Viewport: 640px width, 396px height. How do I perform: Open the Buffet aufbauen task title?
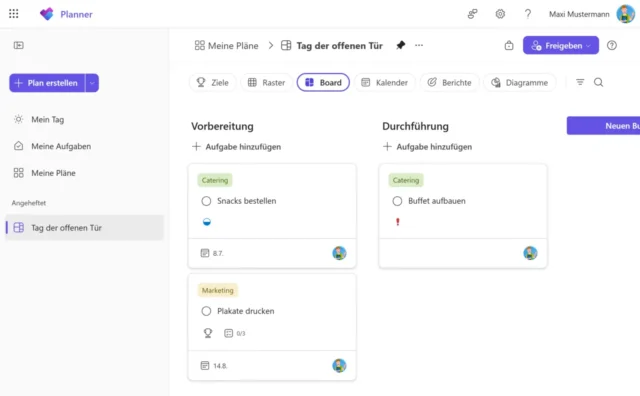tap(437, 201)
